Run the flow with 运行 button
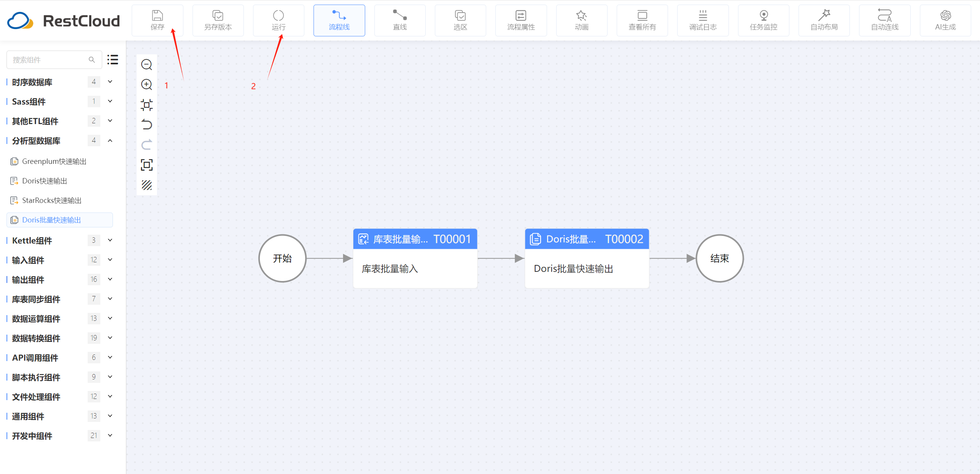This screenshot has height=474, width=980. pyautogui.click(x=278, y=20)
